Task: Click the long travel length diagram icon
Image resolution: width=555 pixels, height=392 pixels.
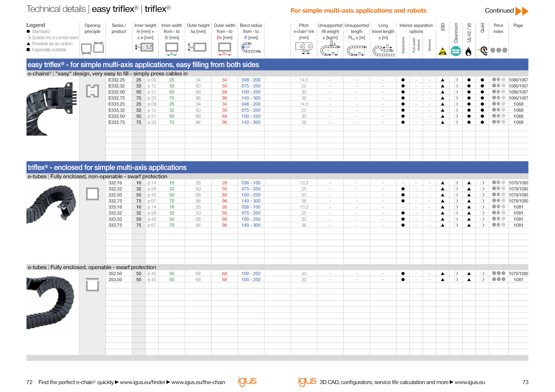Action: point(383,51)
